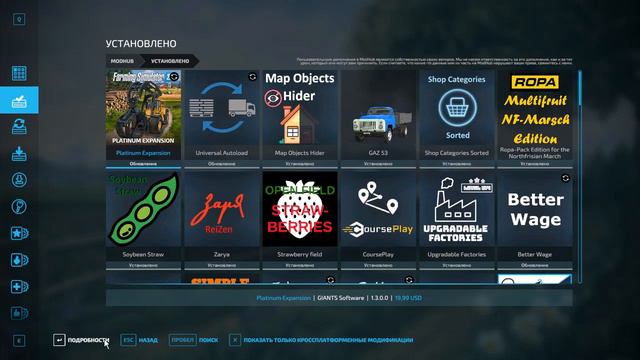Click the УСТАНОВЛЕНО breadcrumb tab
Image resolution: width=640 pixels, height=360 pixels.
(170, 61)
